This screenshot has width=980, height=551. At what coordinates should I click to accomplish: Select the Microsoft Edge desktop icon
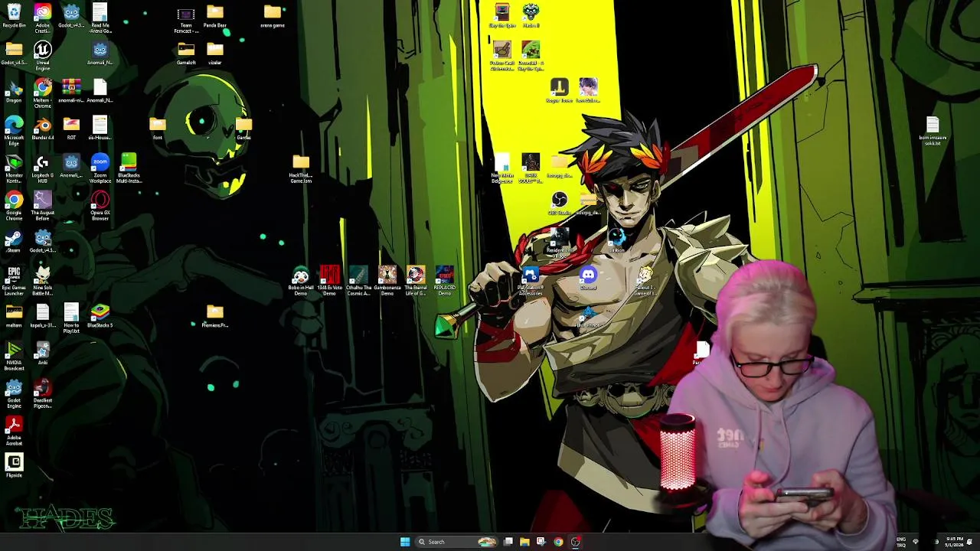pos(14,130)
